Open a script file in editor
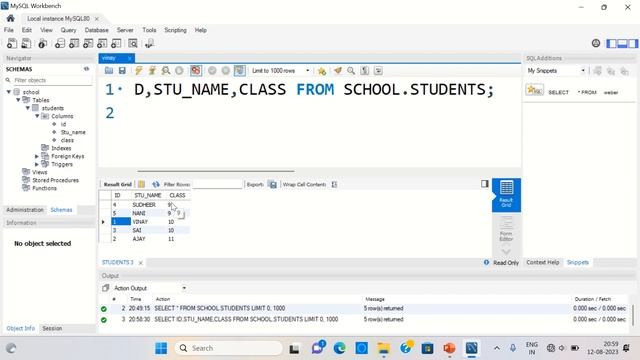The height and width of the screenshot is (360, 640). tap(109, 71)
